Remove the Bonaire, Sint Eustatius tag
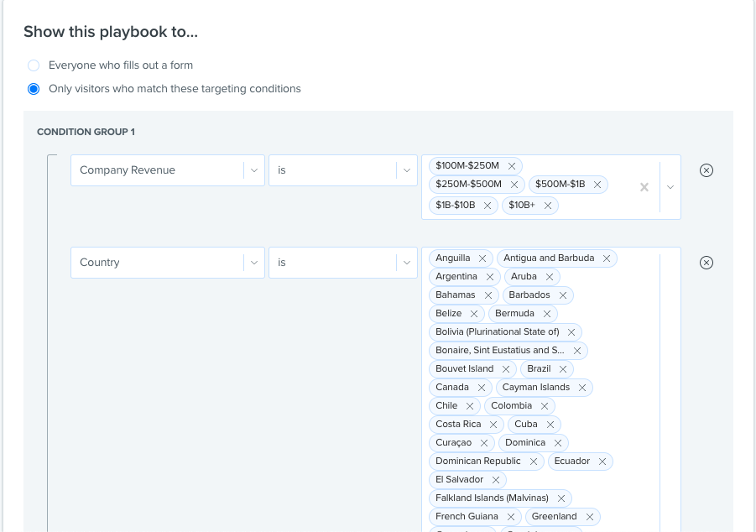This screenshot has height=532, width=756. (x=577, y=351)
